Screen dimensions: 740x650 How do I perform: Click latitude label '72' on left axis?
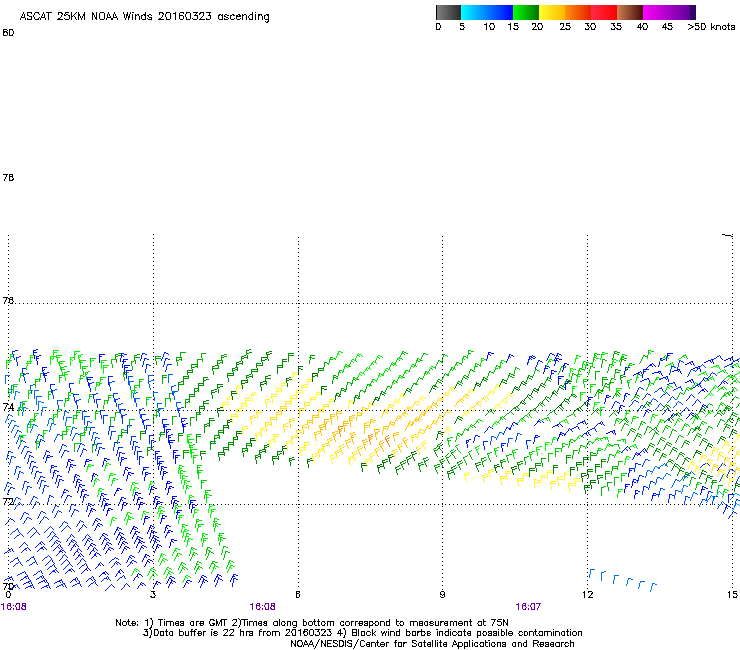coord(8,501)
